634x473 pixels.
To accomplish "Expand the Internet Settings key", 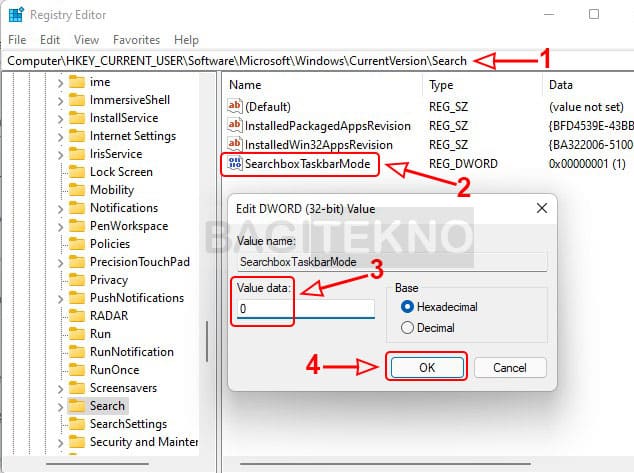I will click(60, 137).
